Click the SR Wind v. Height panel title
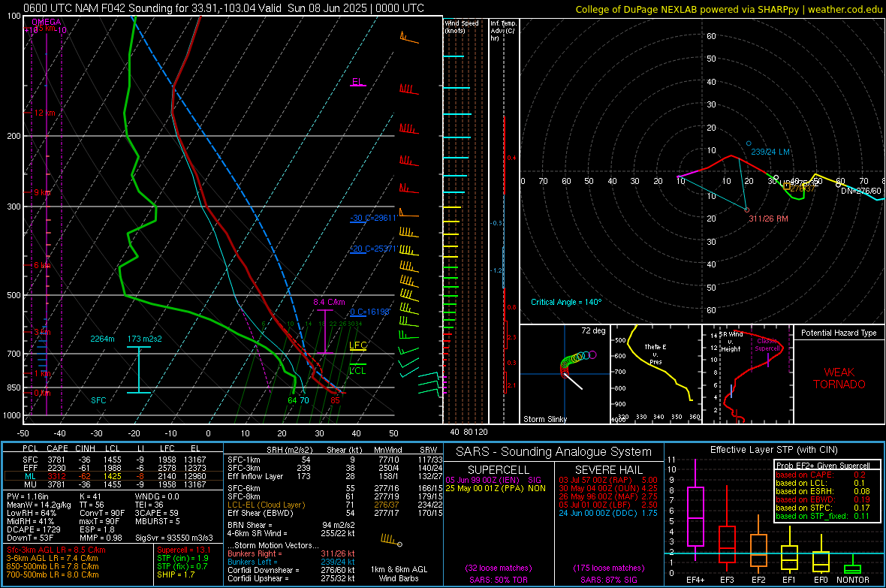 coord(730,342)
